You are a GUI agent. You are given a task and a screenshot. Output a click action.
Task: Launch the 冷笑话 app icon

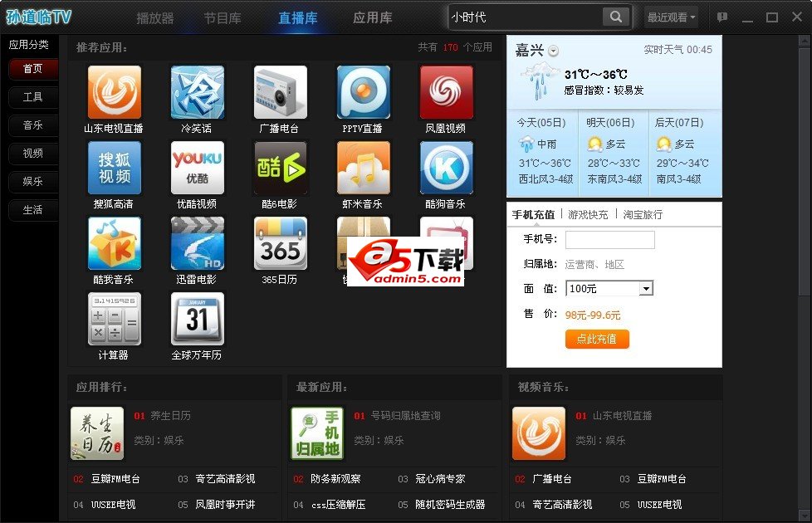tap(198, 92)
